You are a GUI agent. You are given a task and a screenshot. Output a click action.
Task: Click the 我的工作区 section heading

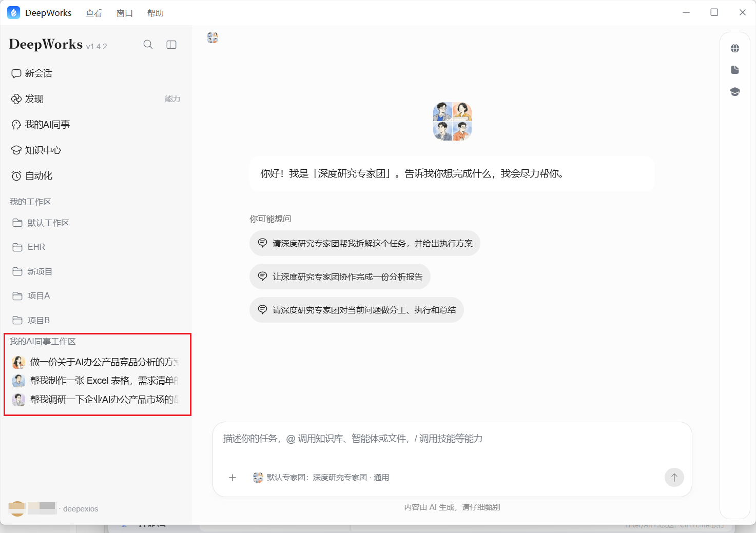(30, 202)
